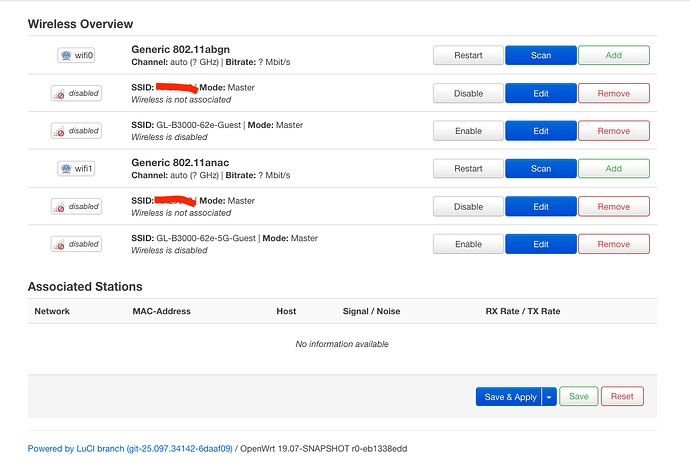Open the Save & Apply dropdown arrow
Image resolution: width=690 pixels, height=476 pixels.
click(549, 397)
